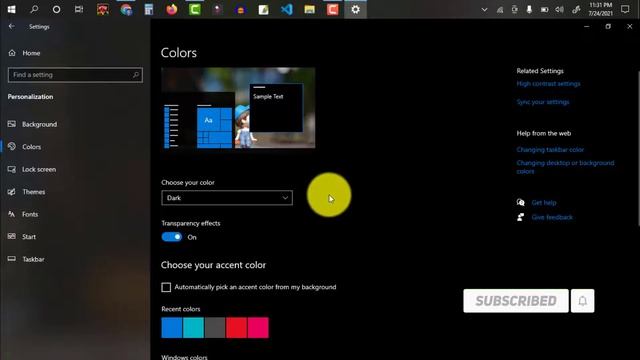Viewport: 640px width, 360px height.
Task: Open Visual Studio Code from the taskbar
Action: [287, 9]
